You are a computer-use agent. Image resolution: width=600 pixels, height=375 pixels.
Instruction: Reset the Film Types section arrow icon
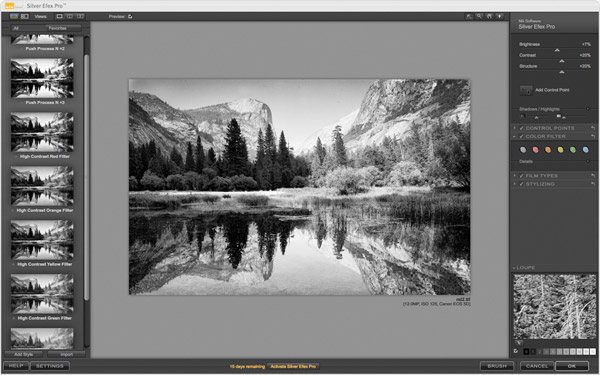pyautogui.click(x=593, y=176)
